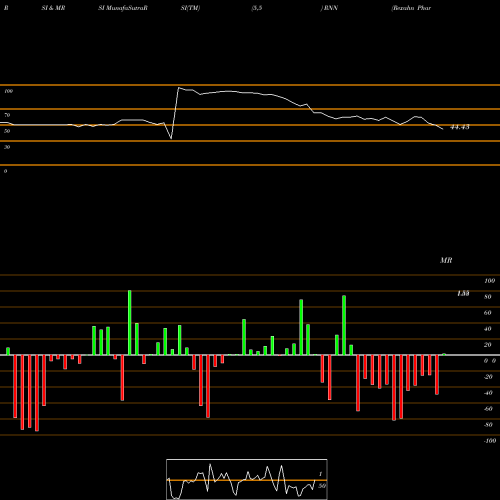500x500 pixels.
Task: Click the 'MR' panel title
Action: [x=446, y=260]
